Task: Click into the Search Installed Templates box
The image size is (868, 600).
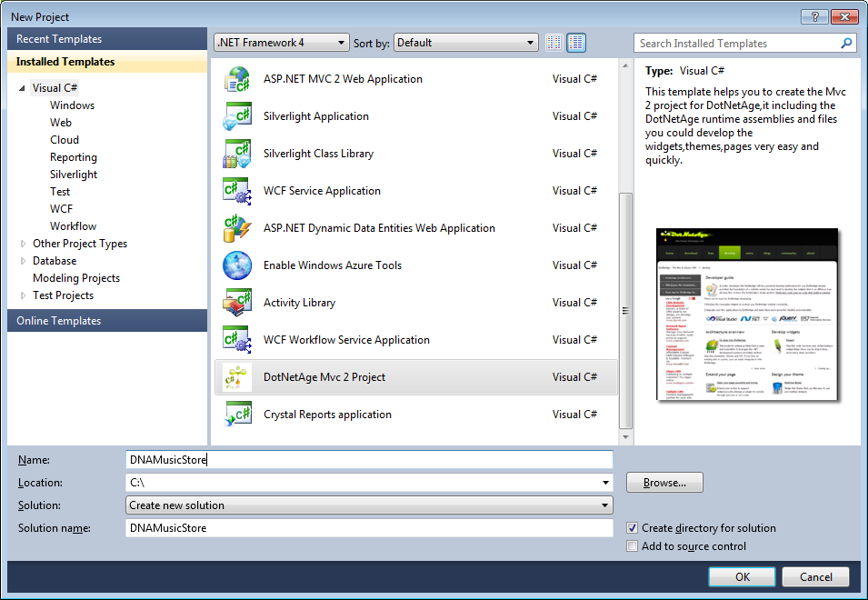Action: coord(737,43)
